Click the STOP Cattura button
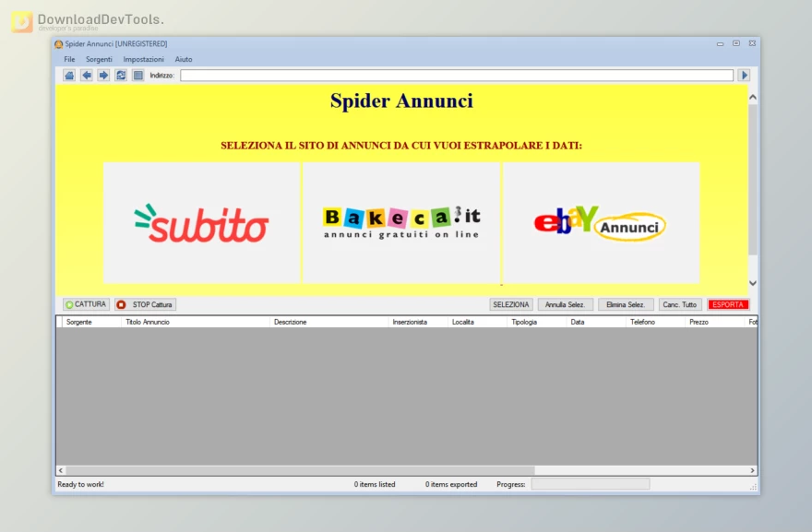Screen dimensions: 812x532 [x=146, y=304]
